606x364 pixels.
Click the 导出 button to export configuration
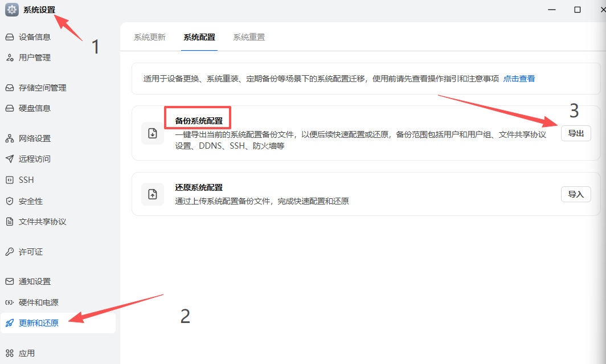(575, 133)
